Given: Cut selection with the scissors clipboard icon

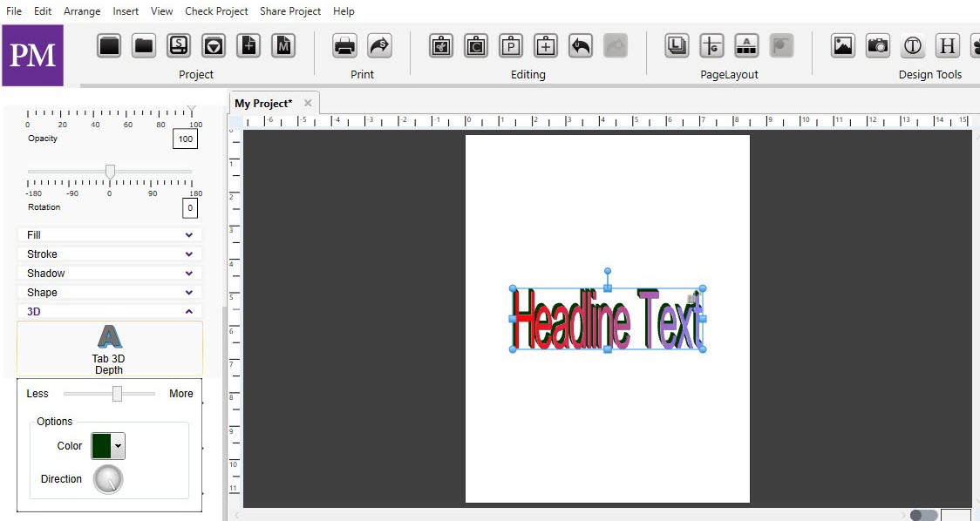Looking at the screenshot, I should [x=441, y=46].
